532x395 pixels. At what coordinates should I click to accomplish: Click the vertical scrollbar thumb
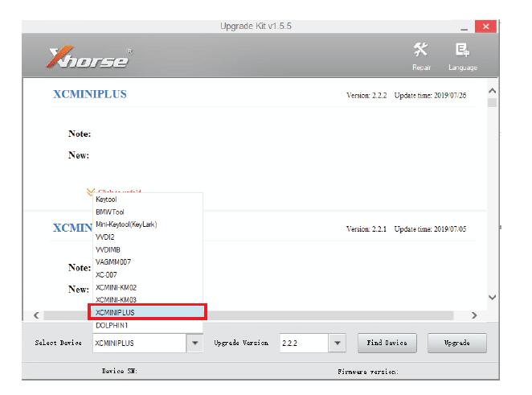tap(493, 103)
